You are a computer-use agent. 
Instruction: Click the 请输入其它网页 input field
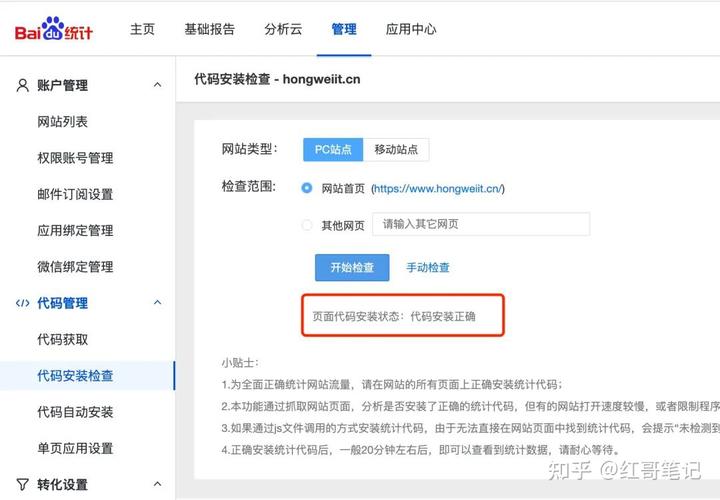tap(481, 224)
